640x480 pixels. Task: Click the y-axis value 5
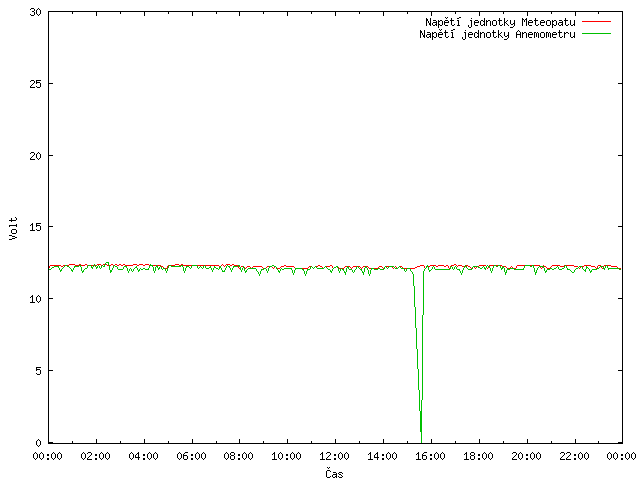pos(38,371)
